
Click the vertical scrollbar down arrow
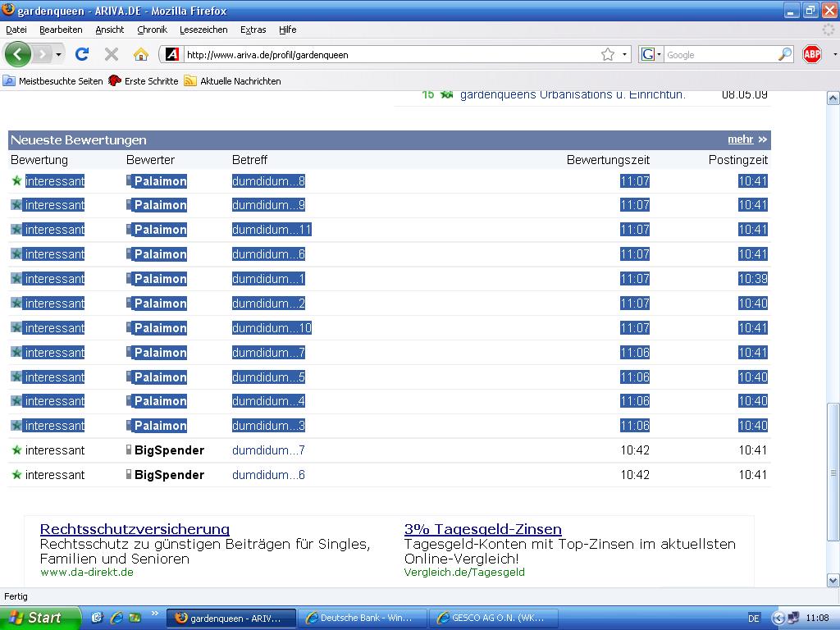tap(833, 580)
